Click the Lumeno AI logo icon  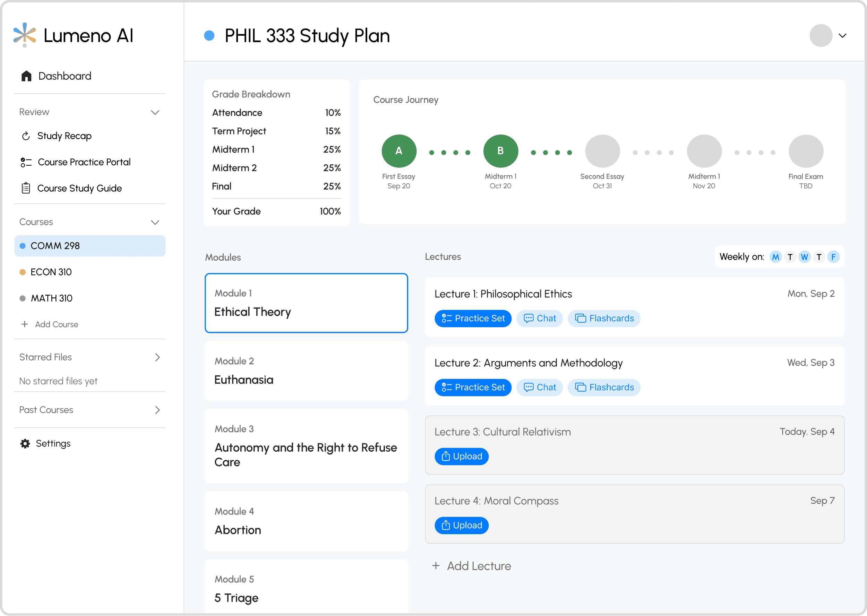[x=25, y=35]
